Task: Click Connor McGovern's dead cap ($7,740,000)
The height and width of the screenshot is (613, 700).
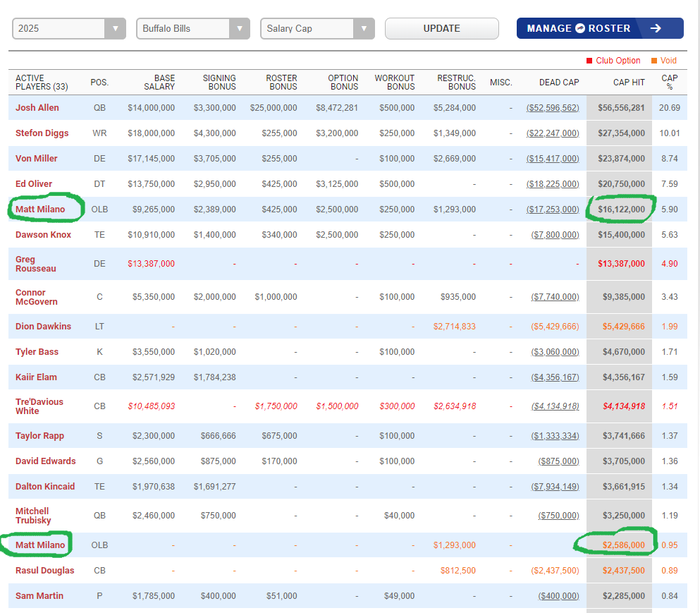Action: pyautogui.click(x=555, y=297)
